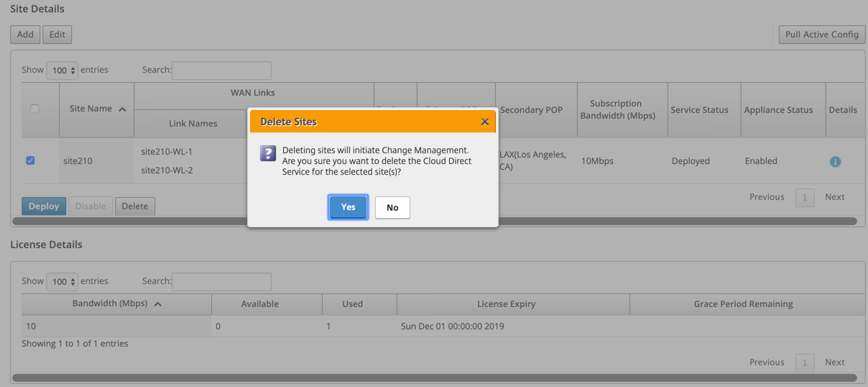Open the Site Details entries count dropdown
868x387 pixels.
[x=63, y=70]
